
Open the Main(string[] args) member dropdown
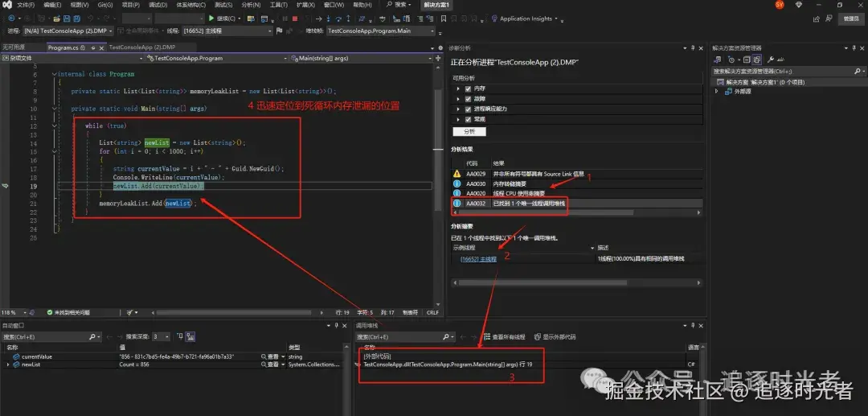(362, 58)
